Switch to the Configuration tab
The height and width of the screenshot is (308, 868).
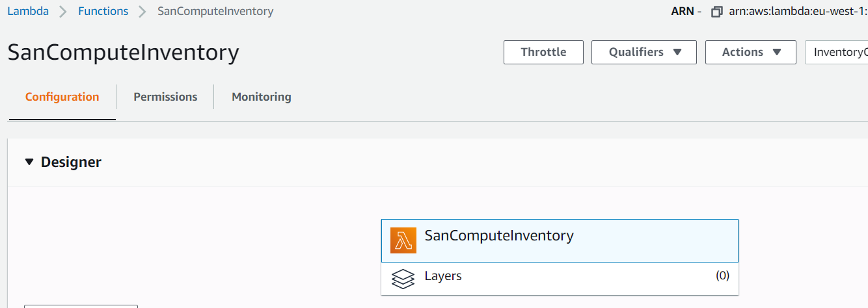(62, 97)
